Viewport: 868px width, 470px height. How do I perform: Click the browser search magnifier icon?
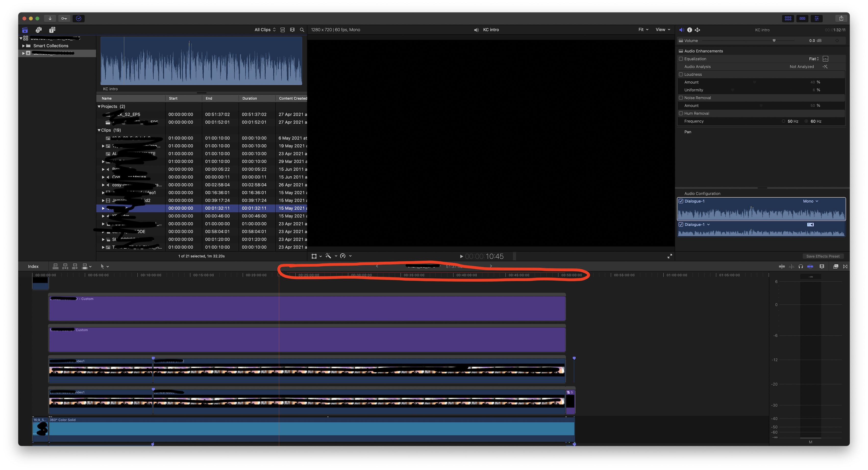[302, 30]
